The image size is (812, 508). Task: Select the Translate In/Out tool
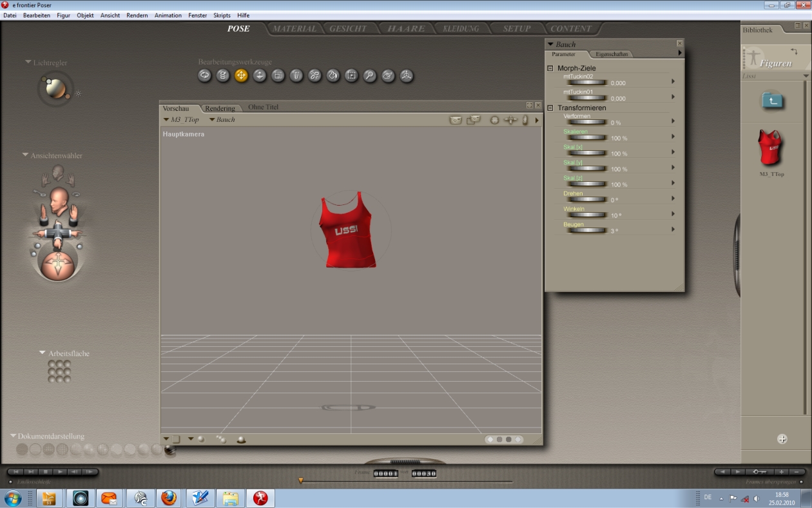tap(260, 75)
